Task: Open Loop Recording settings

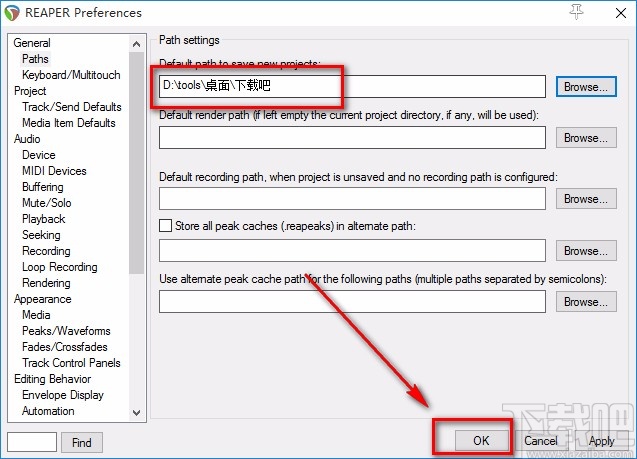Action: [60, 267]
